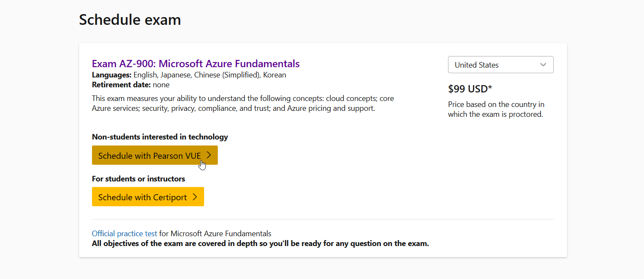Click the chevron arrow on Pearson VUE button

[209, 155]
